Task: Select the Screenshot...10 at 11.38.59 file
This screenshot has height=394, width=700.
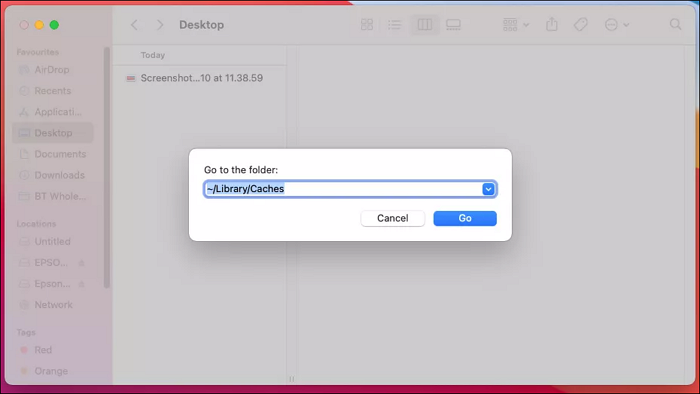Action: tap(195, 78)
